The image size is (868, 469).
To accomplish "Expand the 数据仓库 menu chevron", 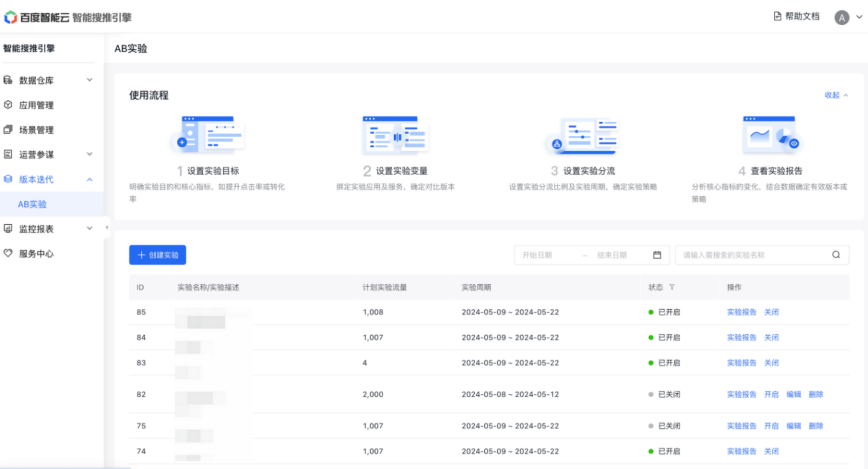I will (90, 80).
